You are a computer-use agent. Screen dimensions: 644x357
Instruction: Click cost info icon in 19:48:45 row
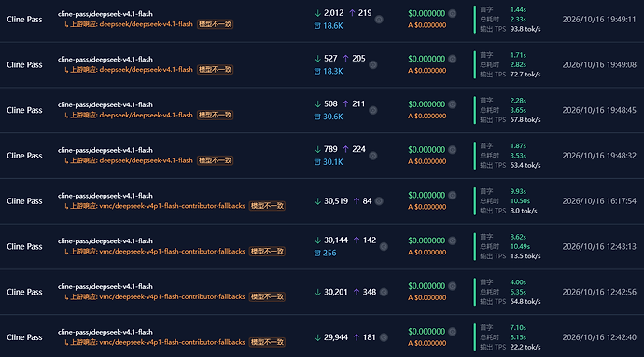tap(452, 104)
